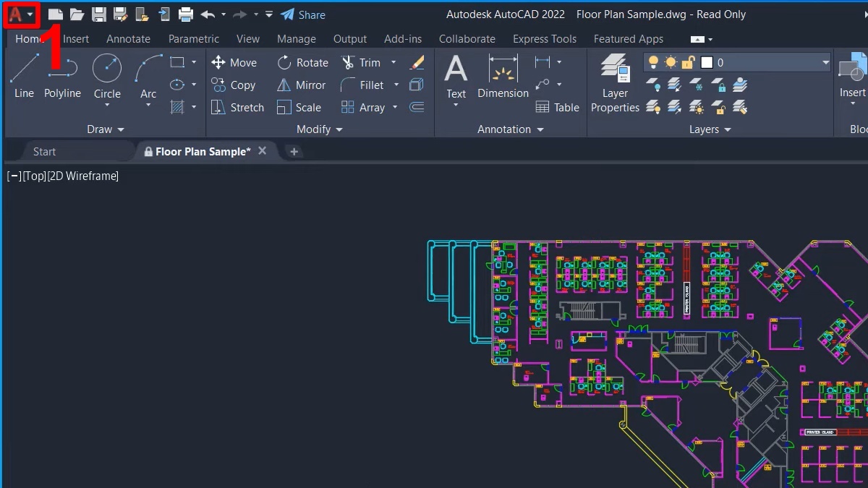
Task: Click the Multiline Text tool
Action: coord(456,78)
